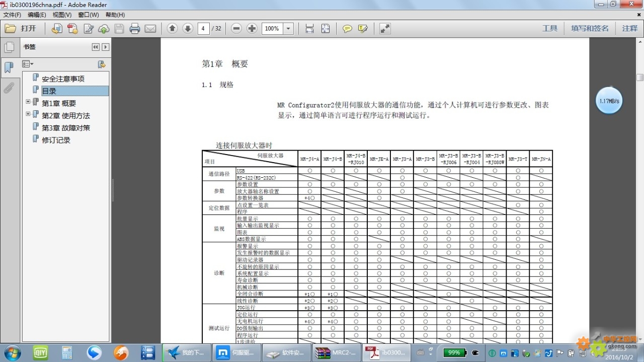Collapse bookmarks panel with double-arrow button

coord(96,47)
